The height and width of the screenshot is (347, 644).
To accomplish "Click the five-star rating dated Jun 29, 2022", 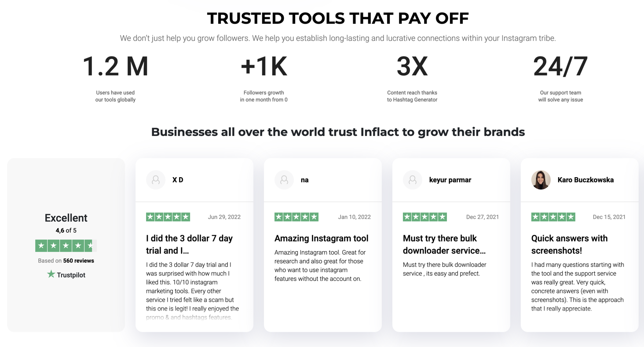I will click(x=168, y=217).
